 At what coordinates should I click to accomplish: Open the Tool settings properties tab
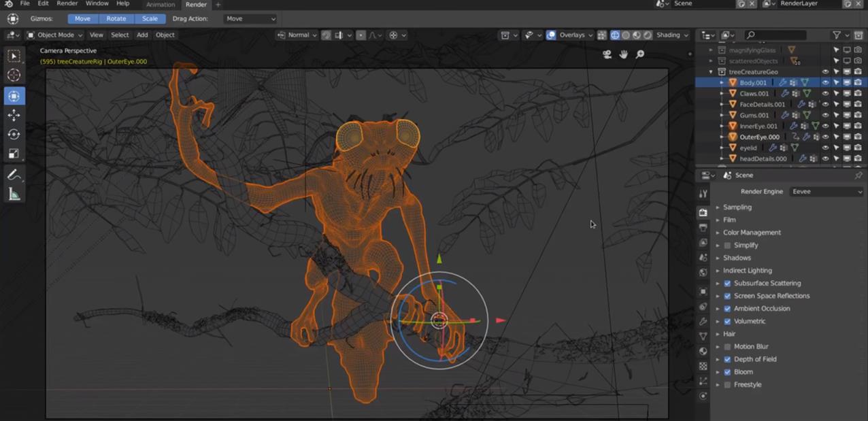pos(703,194)
